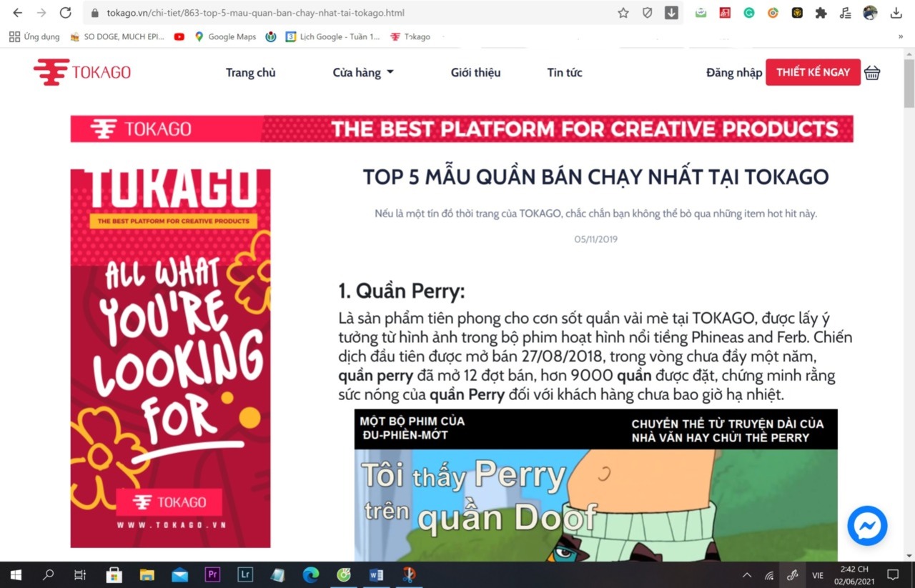Open the browser downloads tray icon
The width and height of the screenshot is (915, 588).
896,13
